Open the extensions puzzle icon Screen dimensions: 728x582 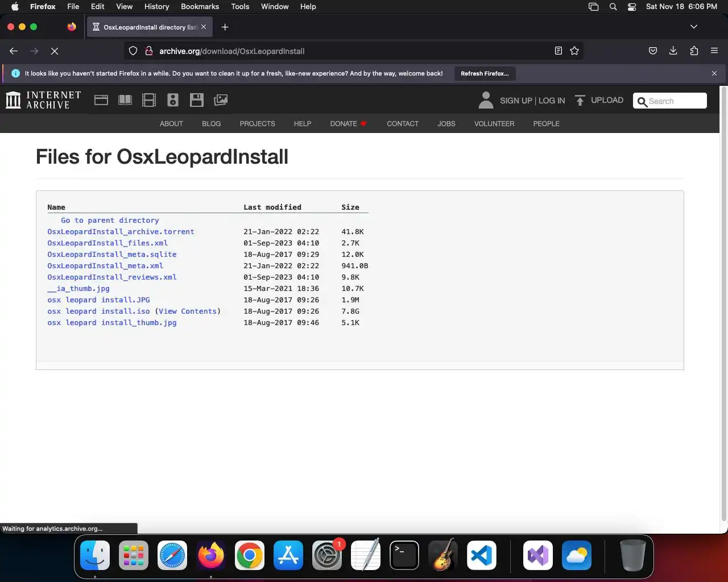[x=694, y=51]
